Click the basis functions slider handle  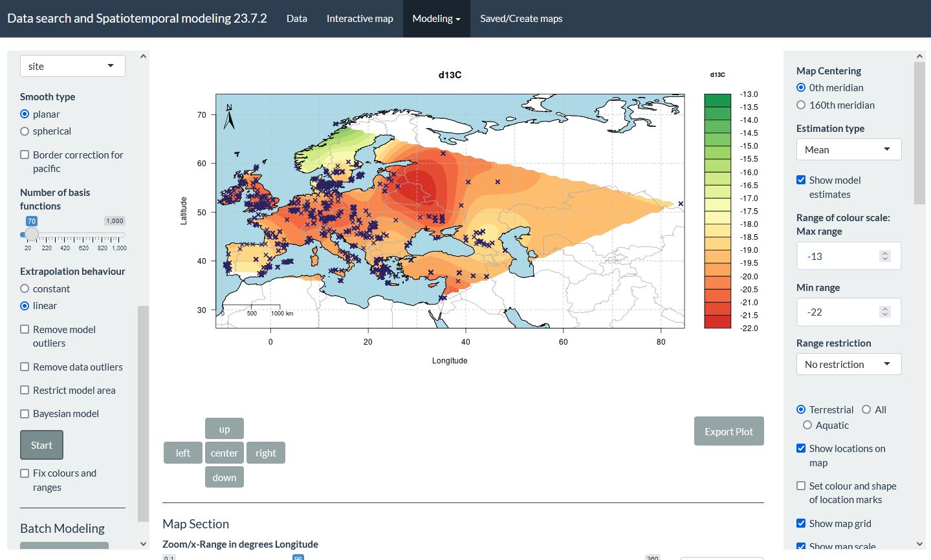(32, 235)
